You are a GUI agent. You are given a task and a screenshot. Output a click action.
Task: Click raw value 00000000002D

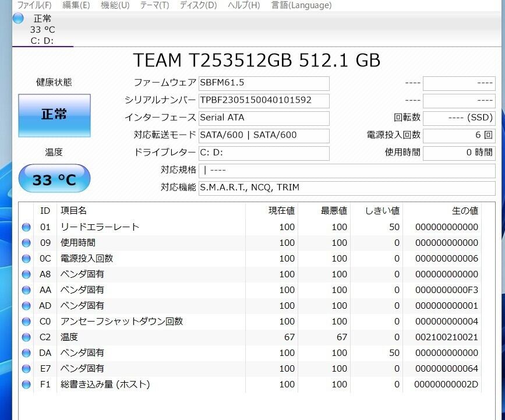coord(446,384)
